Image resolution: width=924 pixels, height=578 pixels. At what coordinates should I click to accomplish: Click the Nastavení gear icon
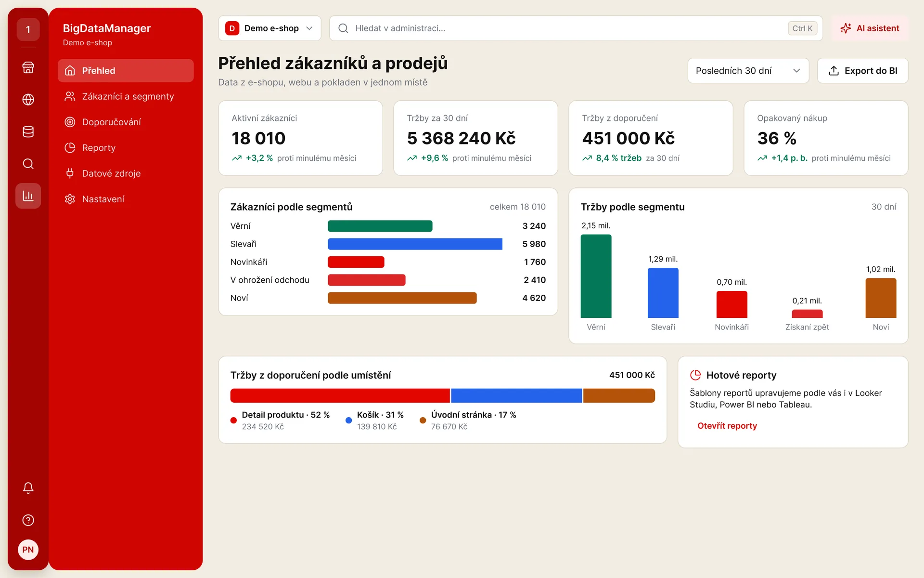tap(70, 199)
